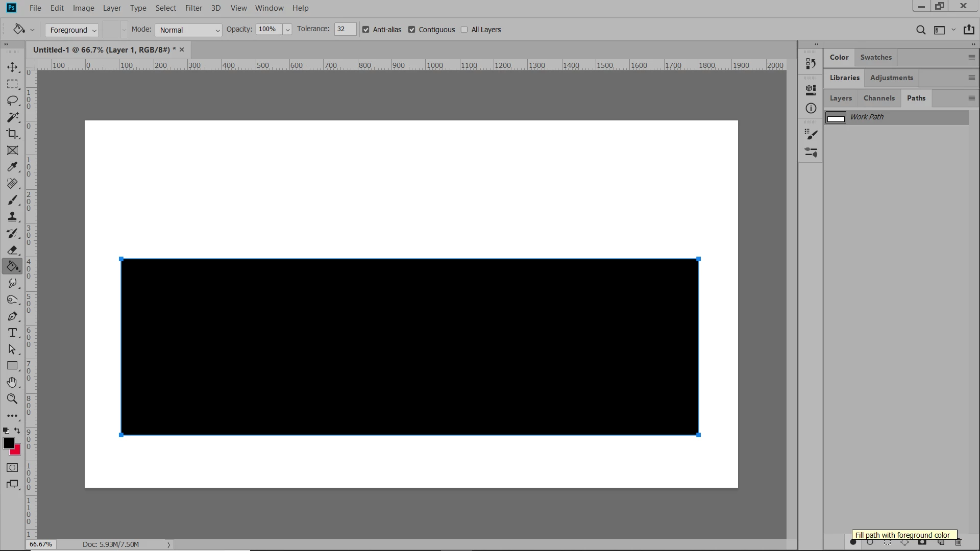Click the Tolerance input field

(x=345, y=29)
